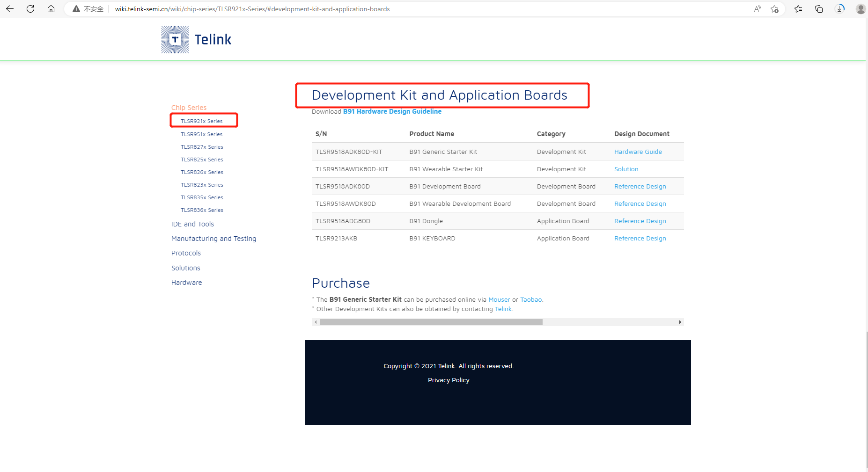Image resolution: width=868 pixels, height=472 pixels.
Task: Expand the Protocols section
Action: (186, 253)
